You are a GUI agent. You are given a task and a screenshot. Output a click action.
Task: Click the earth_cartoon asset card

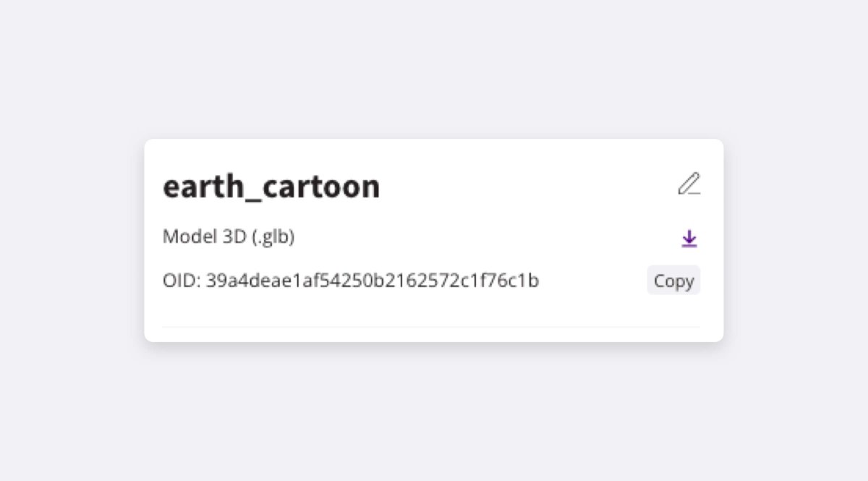pos(434,239)
